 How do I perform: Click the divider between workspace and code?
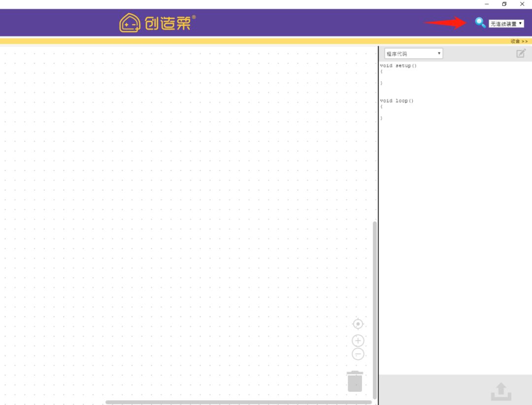point(378,221)
